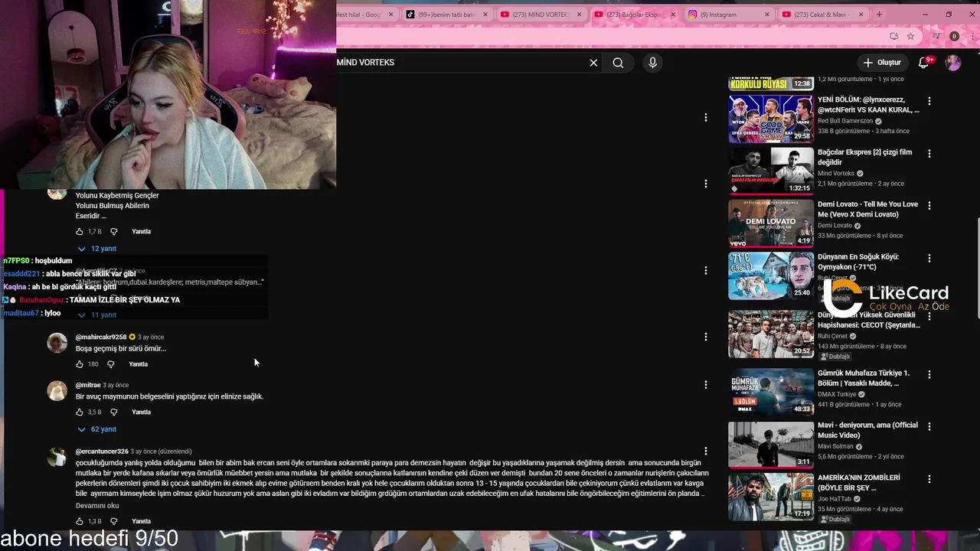Expand the 62 yanıt replies
980x551 pixels.
click(x=97, y=429)
